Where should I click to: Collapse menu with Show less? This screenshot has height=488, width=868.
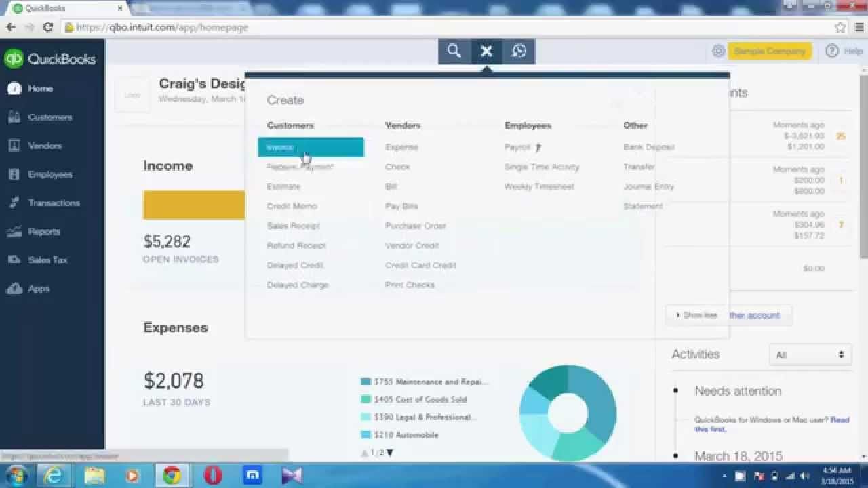click(x=697, y=315)
